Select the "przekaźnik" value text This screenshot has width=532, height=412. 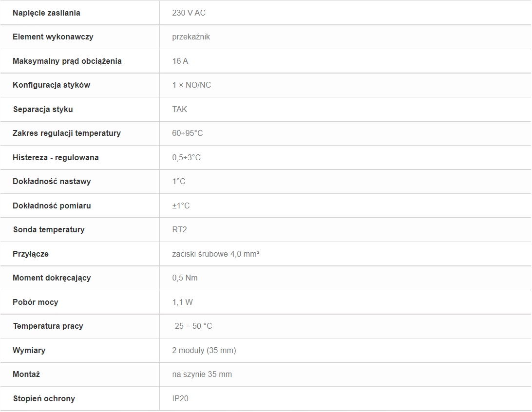tap(191, 37)
